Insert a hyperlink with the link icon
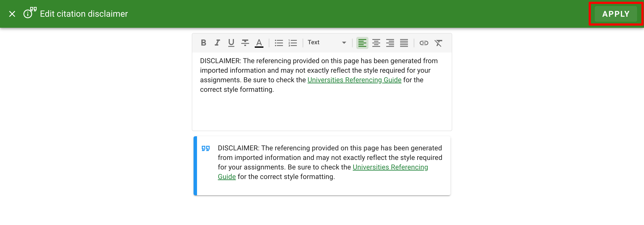The width and height of the screenshot is (644, 225). click(x=424, y=43)
